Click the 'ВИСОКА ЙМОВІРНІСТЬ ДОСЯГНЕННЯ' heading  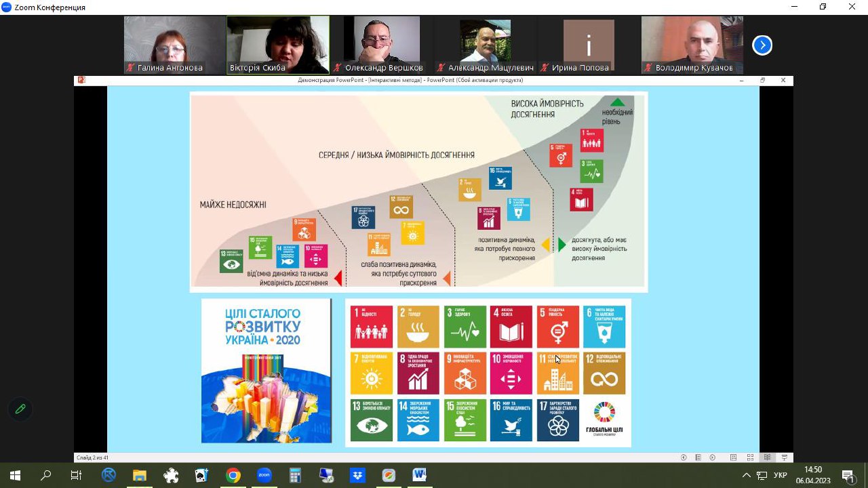[x=547, y=108]
